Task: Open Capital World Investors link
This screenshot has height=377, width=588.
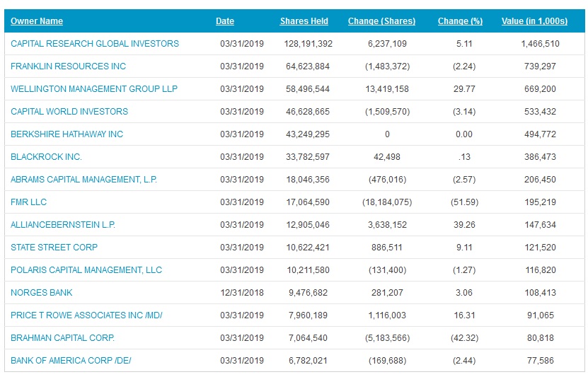Action: click(x=69, y=111)
